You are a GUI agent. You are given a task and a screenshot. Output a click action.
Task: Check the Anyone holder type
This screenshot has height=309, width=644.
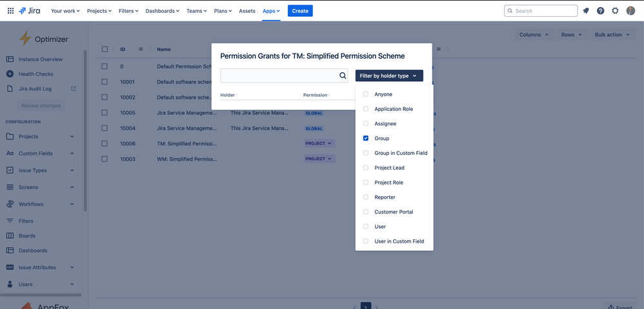(x=365, y=94)
